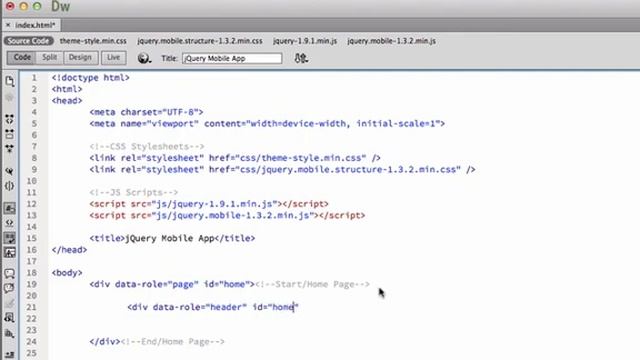Open the Preview in Browser globe dropdown

[x=144, y=58]
